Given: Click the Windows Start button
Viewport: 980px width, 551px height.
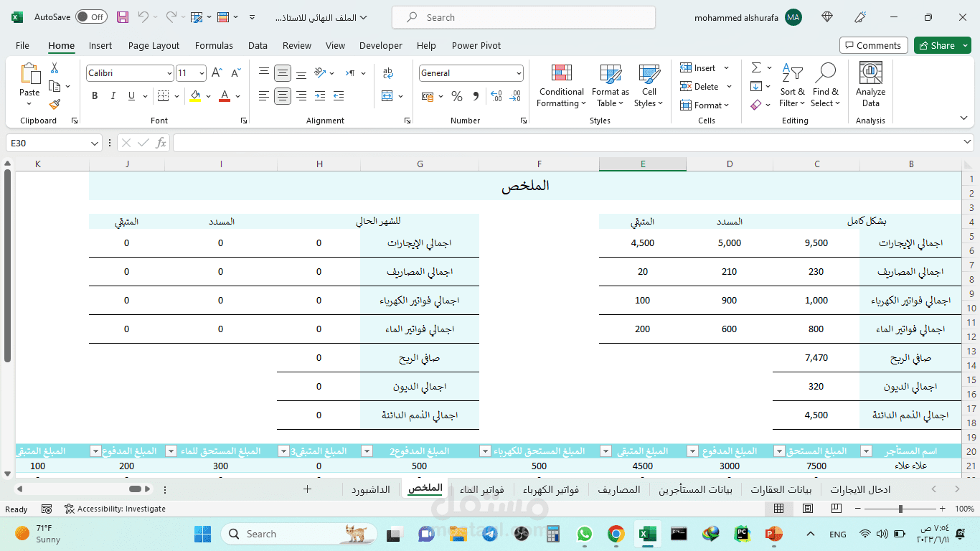Looking at the screenshot, I should (202, 534).
